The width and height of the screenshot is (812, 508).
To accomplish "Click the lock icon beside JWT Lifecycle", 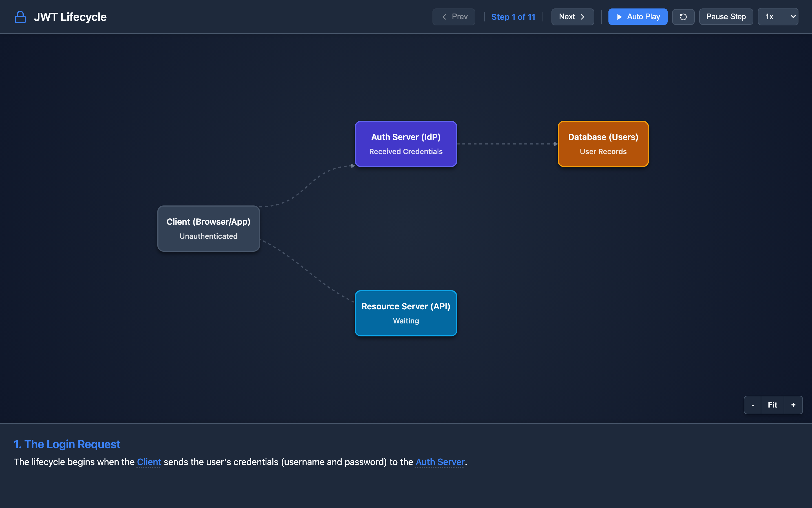I will [x=20, y=17].
